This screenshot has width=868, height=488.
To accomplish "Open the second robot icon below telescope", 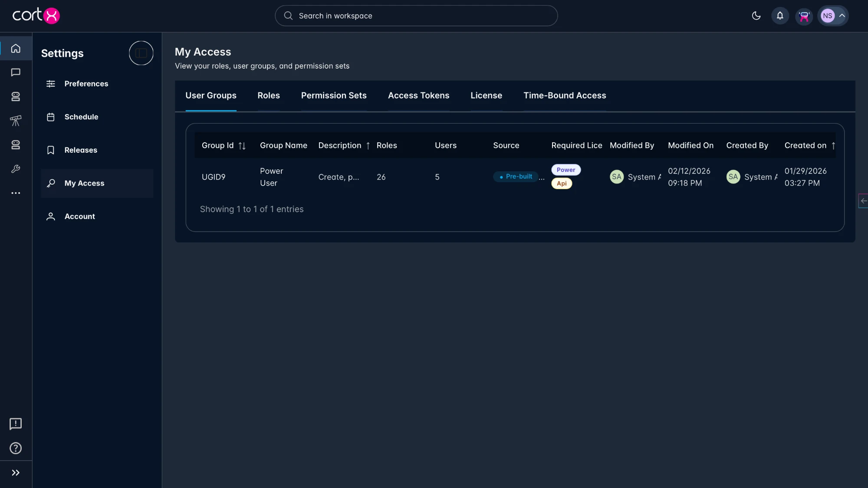I will click(x=16, y=145).
